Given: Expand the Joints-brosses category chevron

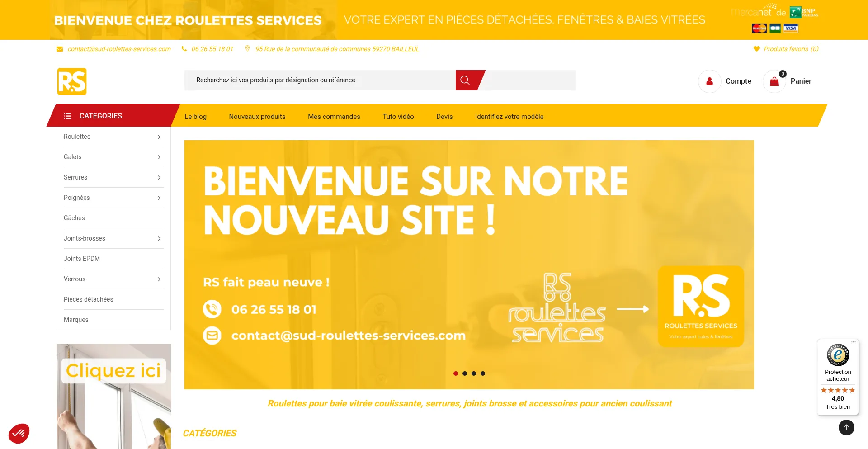Looking at the screenshot, I should pyautogui.click(x=159, y=239).
